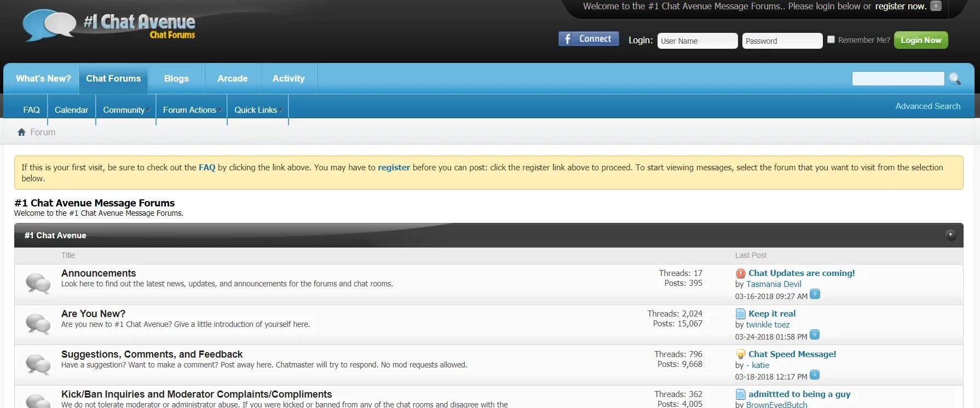Open Kick/Ban Inquiries and Moderator Complaints forum
The image size is (980, 408).
(x=197, y=394)
